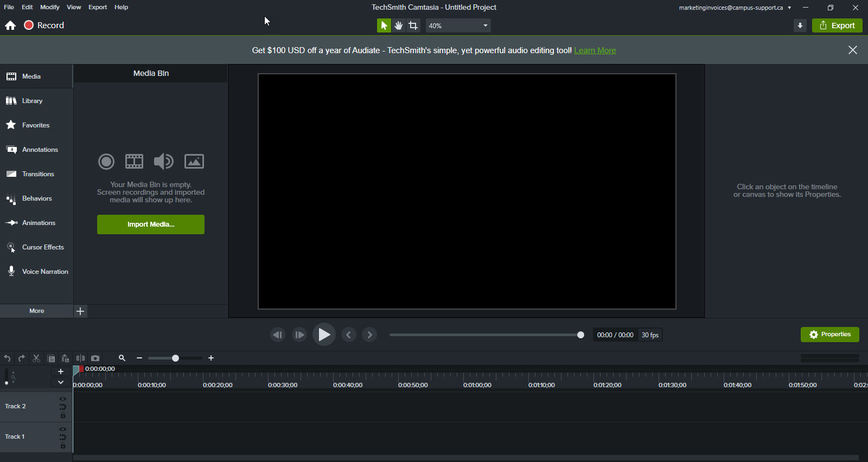868x462 pixels.
Task: Click the timeline magnifier zoom-to-fit icon
Action: [x=122, y=358]
